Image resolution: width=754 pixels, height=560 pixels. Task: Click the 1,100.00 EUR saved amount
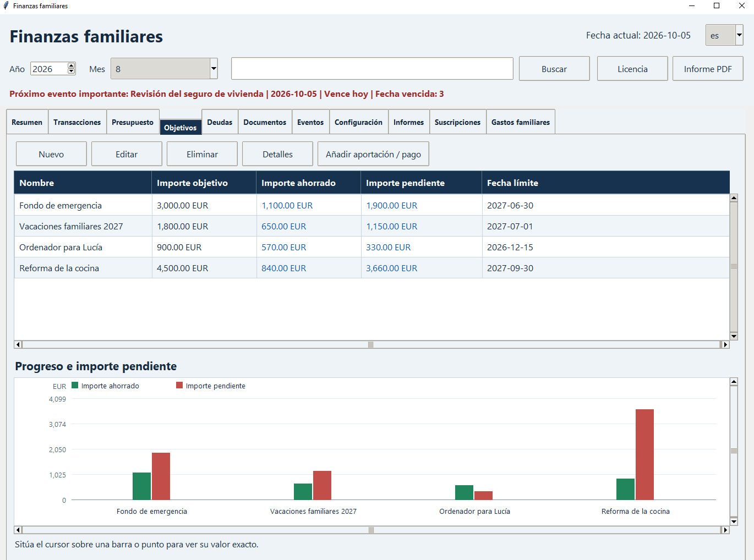(x=287, y=205)
